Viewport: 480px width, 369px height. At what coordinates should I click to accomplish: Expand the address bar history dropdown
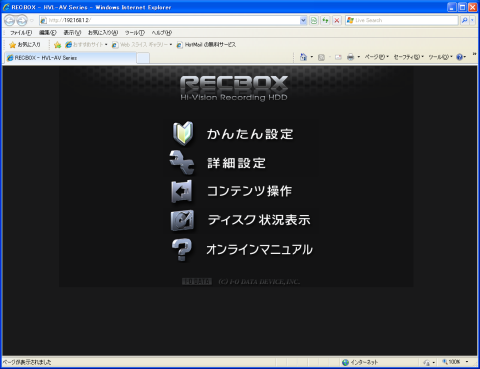[303, 20]
